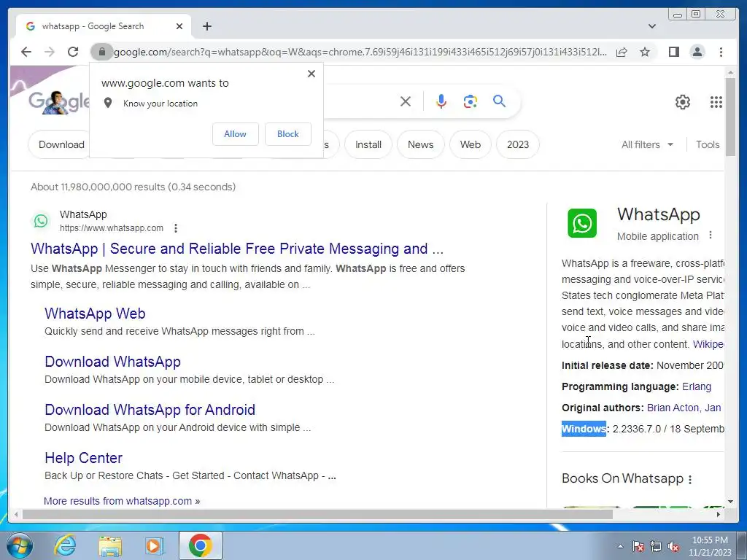Click the Google doodle logo
The image size is (747, 560).
pyautogui.click(x=58, y=101)
